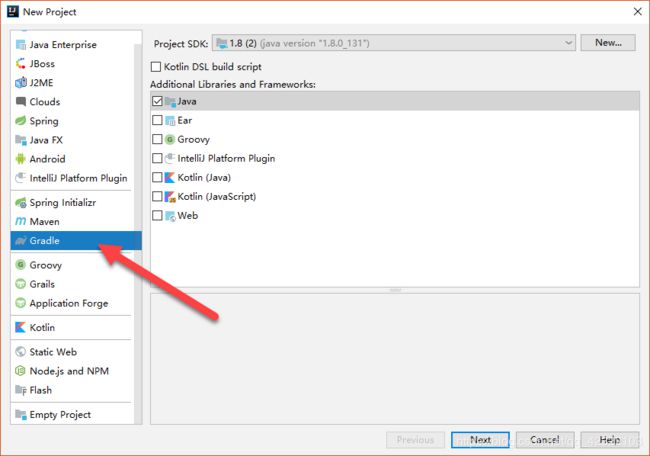Image resolution: width=650 pixels, height=456 pixels.
Task: Choose the Android robot icon
Action: tap(21, 159)
